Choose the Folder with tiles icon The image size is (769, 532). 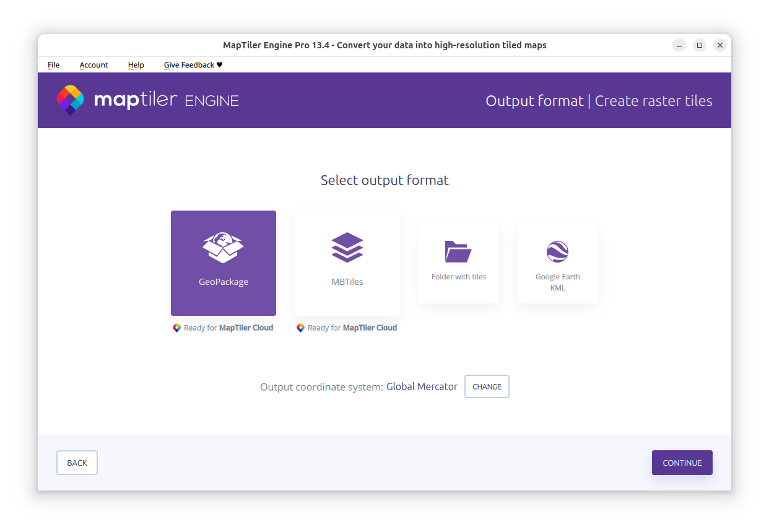click(459, 251)
